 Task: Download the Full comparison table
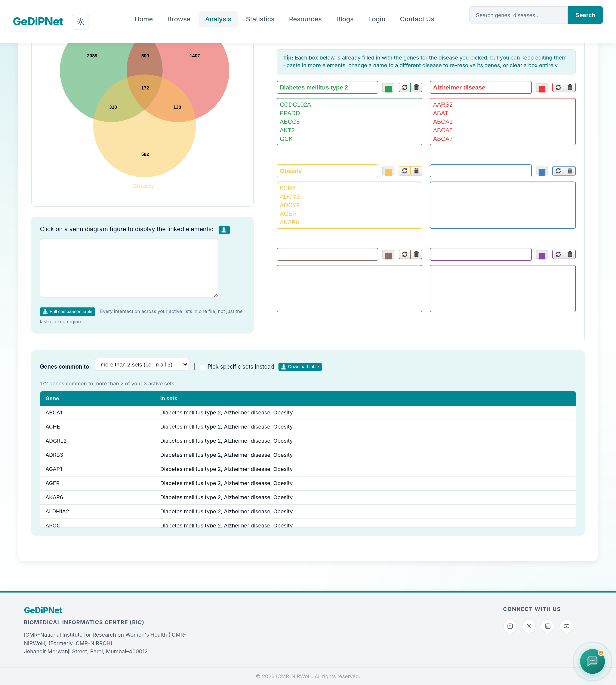67,312
